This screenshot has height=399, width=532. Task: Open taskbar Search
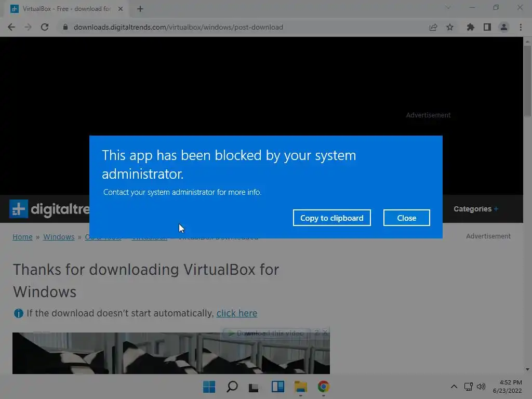point(232,387)
